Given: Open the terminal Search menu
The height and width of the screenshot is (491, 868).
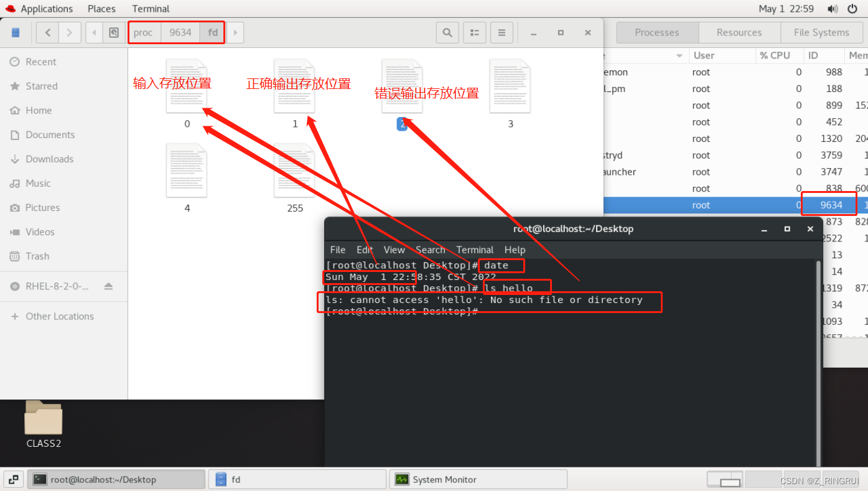Looking at the screenshot, I should coord(431,250).
